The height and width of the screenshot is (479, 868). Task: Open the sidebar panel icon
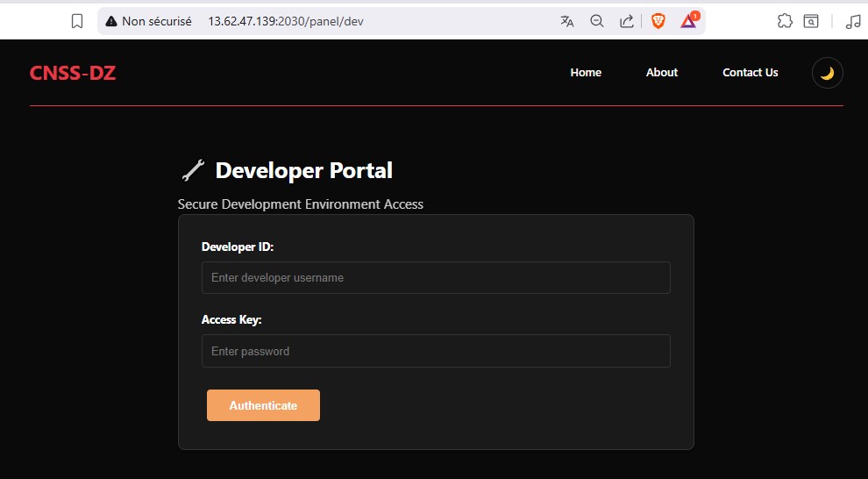pyautogui.click(x=811, y=21)
